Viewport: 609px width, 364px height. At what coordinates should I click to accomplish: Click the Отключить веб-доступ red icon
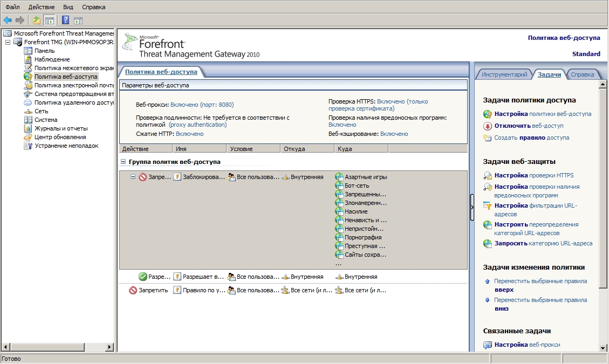(x=488, y=126)
